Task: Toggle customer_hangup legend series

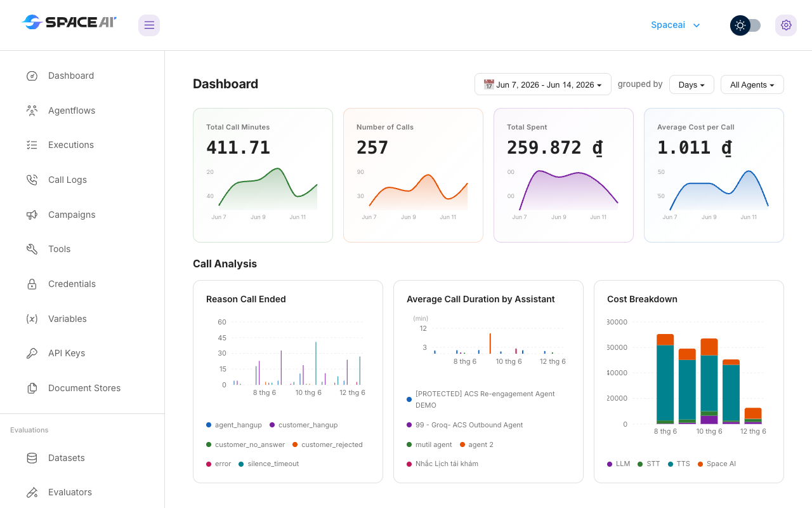Action: coord(304,425)
